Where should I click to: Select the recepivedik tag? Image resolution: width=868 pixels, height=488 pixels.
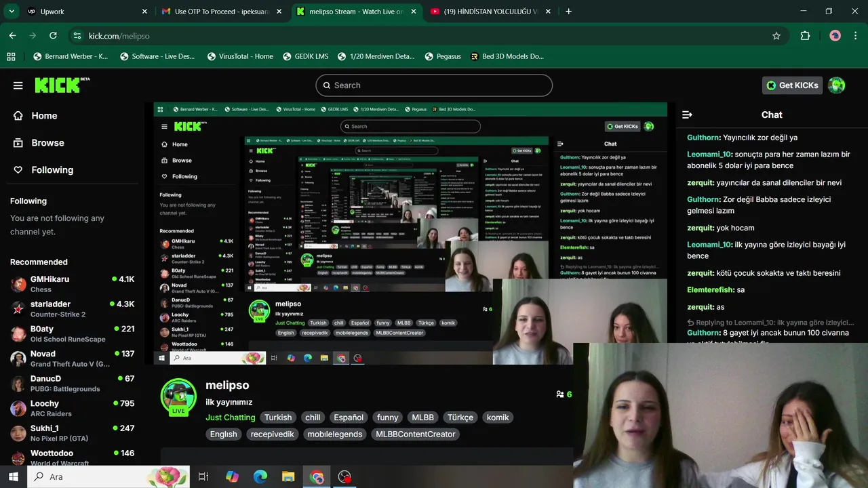pyautogui.click(x=273, y=434)
